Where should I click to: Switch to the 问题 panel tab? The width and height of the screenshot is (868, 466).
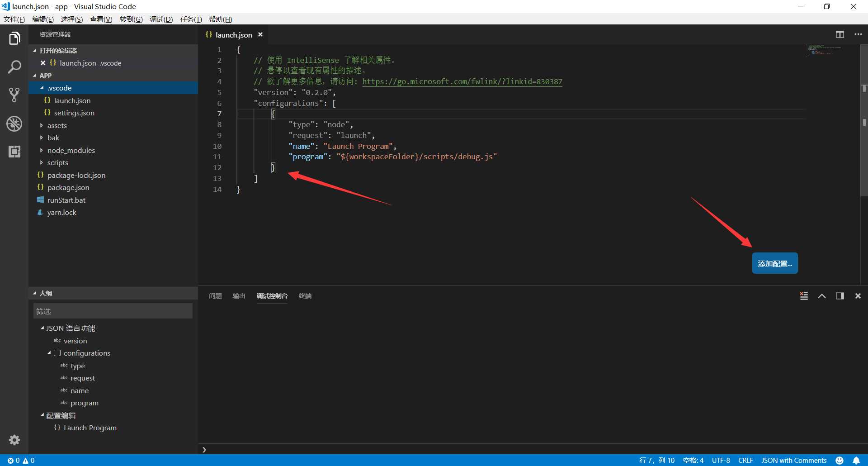tap(215, 296)
